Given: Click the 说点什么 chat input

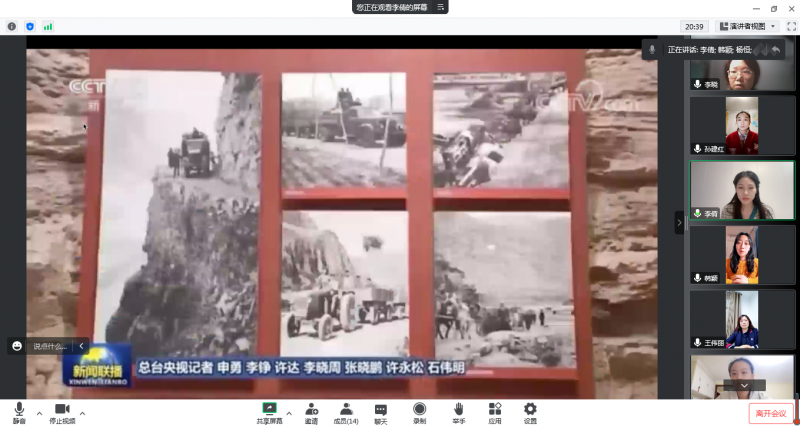Looking at the screenshot, I should click(50, 346).
